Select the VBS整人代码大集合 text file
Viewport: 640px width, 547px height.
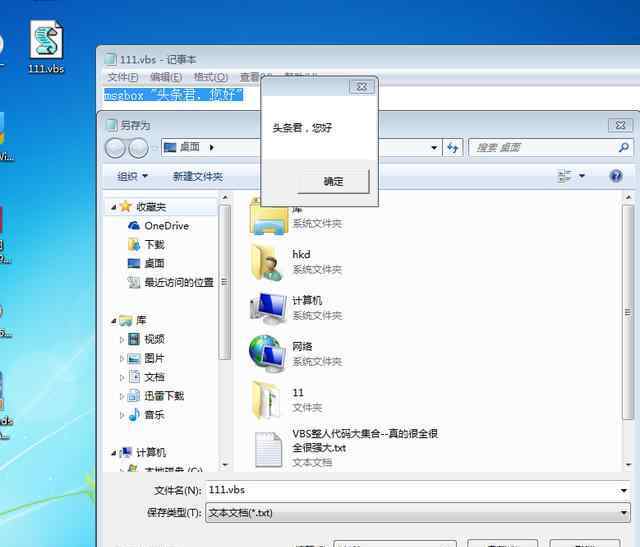coord(267,448)
